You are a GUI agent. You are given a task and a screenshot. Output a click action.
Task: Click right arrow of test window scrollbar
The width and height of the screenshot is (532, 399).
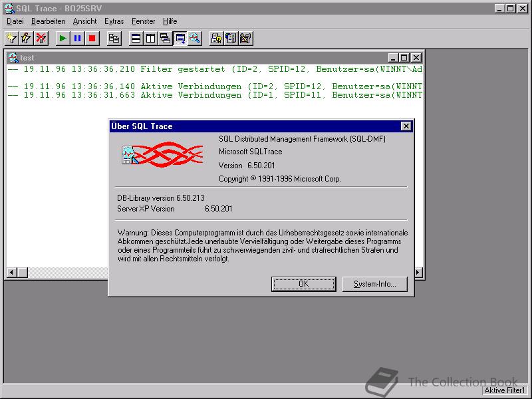point(418,272)
